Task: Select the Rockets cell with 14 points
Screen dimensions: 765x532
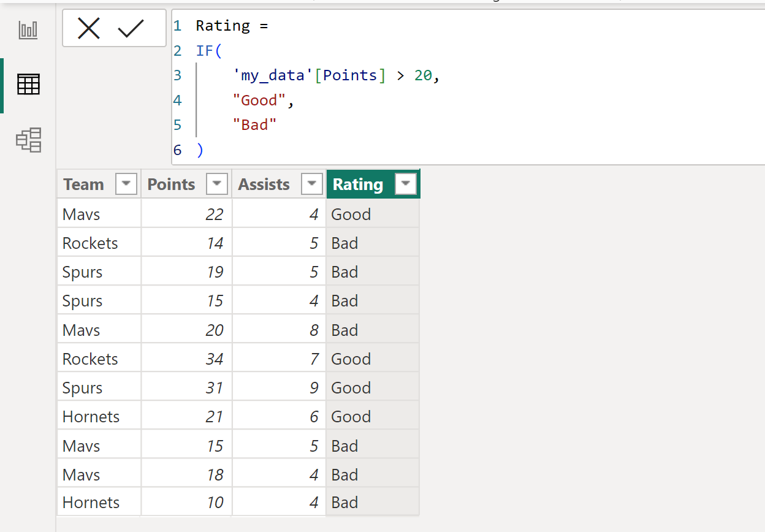Action: point(99,243)
